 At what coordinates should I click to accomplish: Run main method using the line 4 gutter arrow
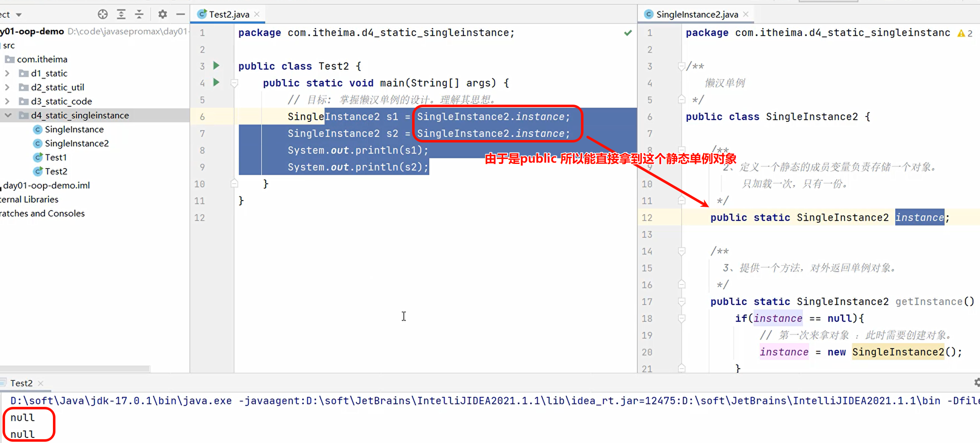pyautogui.click(x=216, y=82)
